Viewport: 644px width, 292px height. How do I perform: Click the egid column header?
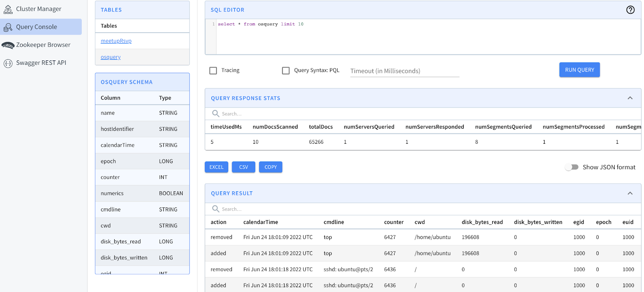pyautogui.click(x=579, y=222)
